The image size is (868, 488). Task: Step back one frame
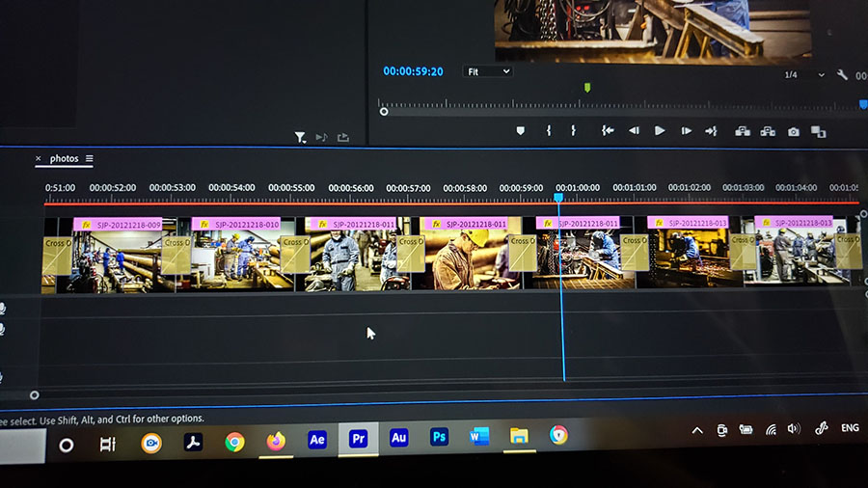click(x=634, y=131)
